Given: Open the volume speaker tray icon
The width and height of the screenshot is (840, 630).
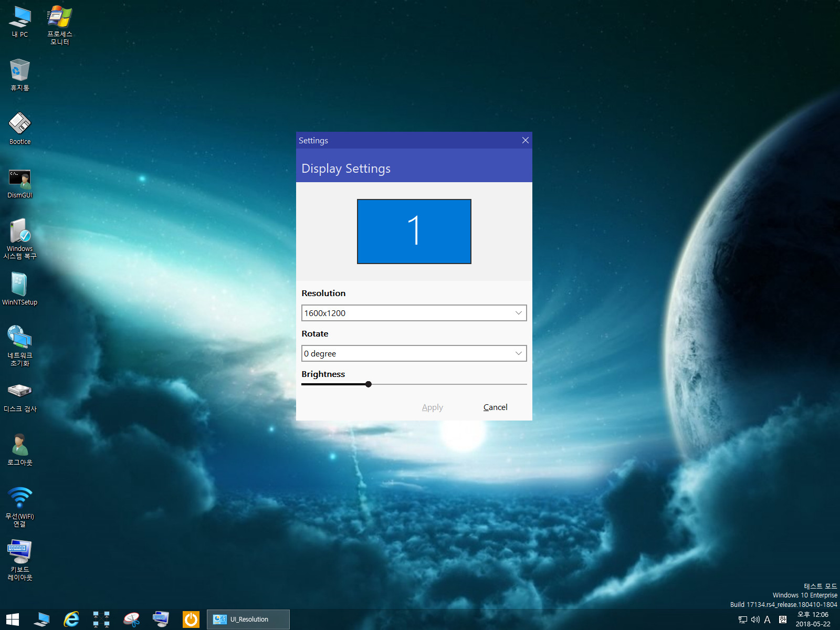Looking at the screenshot, I should [x=755, y=619].
